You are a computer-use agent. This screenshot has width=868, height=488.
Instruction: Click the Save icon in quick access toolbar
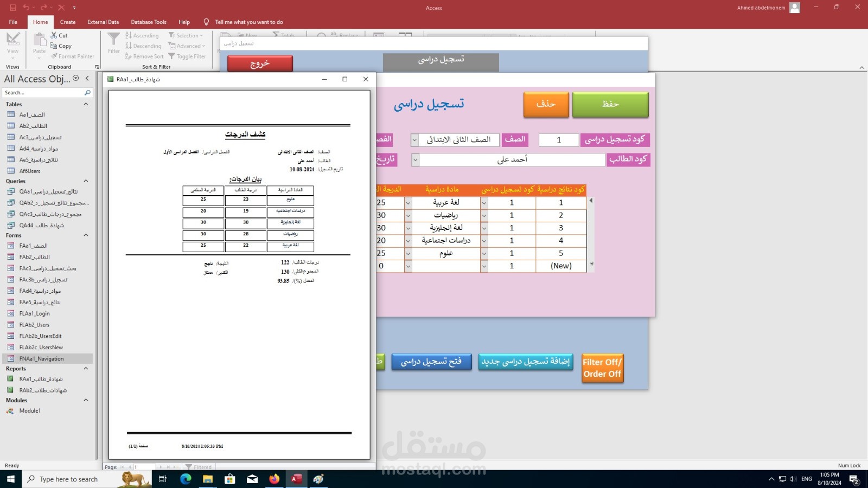pos(13,8)
